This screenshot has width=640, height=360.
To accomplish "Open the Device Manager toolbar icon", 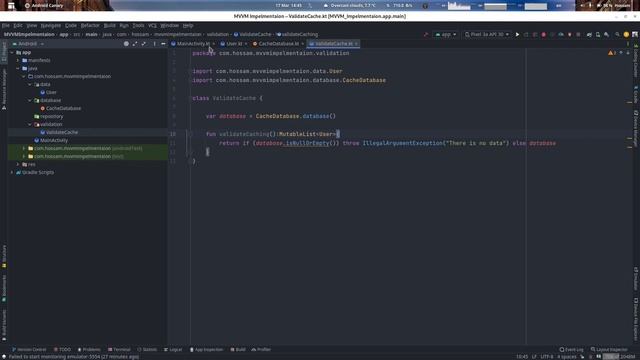I will pos(598,35).
